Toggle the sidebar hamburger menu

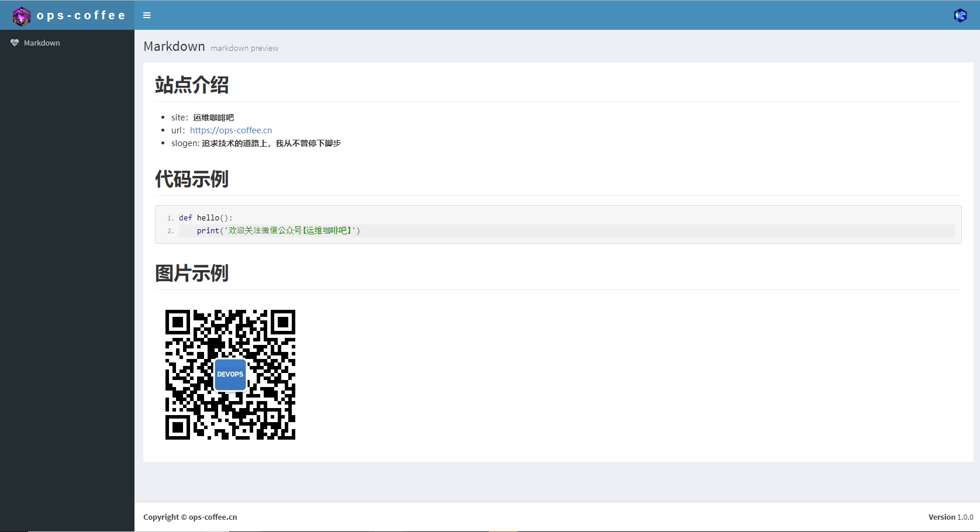(x=147, y=15)
